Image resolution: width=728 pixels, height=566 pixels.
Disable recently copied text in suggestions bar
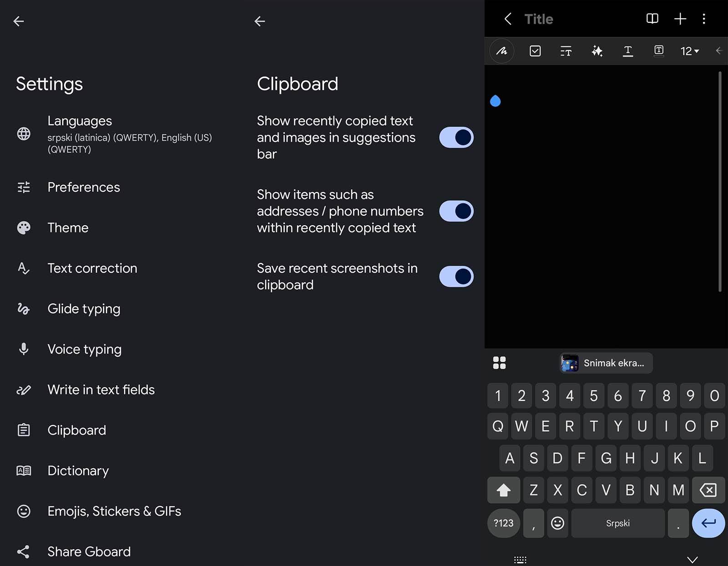coord(456,137)
